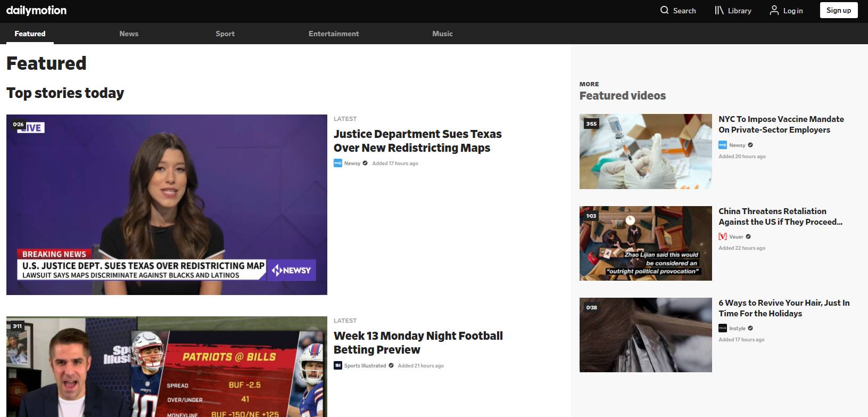The height and width of the screenshot is (417, 868).
Task: Open Search via magnifier icon
Action: pyautogui.click(x=664, y=10)
